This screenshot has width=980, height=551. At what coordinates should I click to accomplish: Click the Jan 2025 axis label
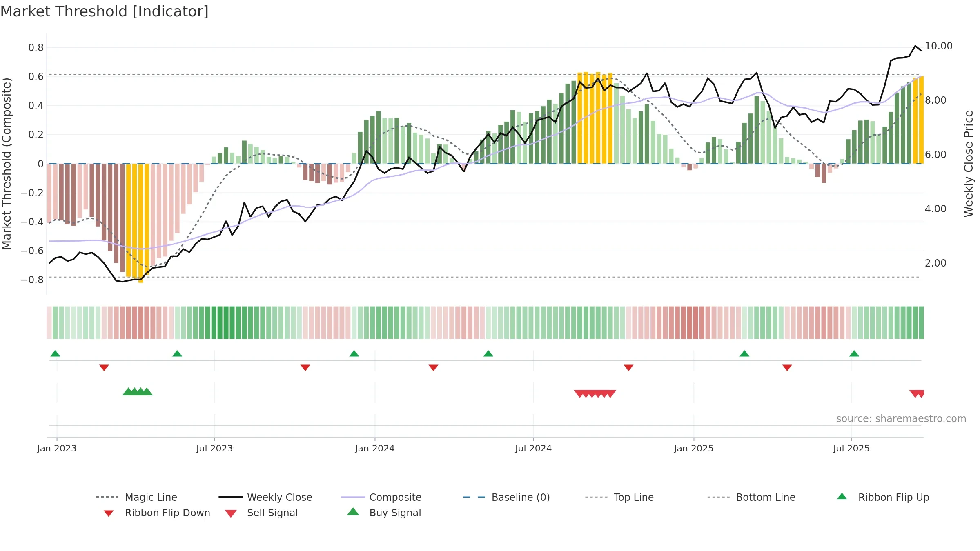pyautogui.click(x=694, y=449)
